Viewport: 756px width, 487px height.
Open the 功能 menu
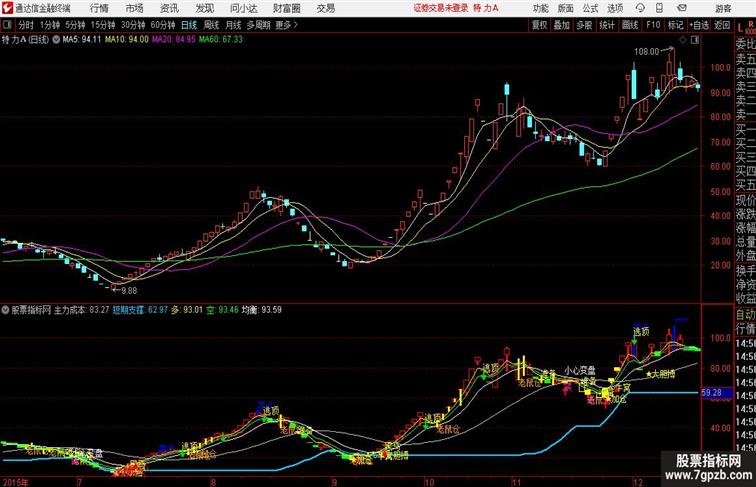(x=540, y=8)
